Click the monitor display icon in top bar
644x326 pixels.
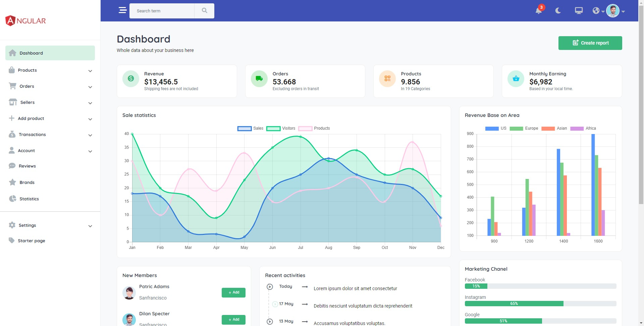(578, 10)
